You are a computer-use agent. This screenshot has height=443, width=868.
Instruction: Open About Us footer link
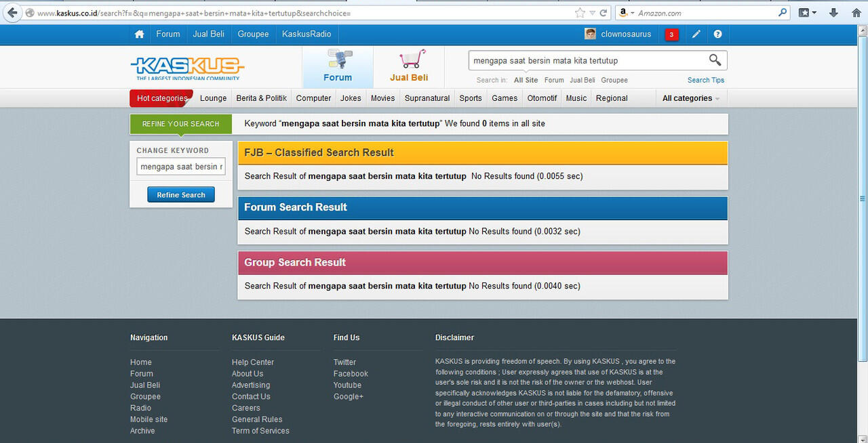coord(248,374)
